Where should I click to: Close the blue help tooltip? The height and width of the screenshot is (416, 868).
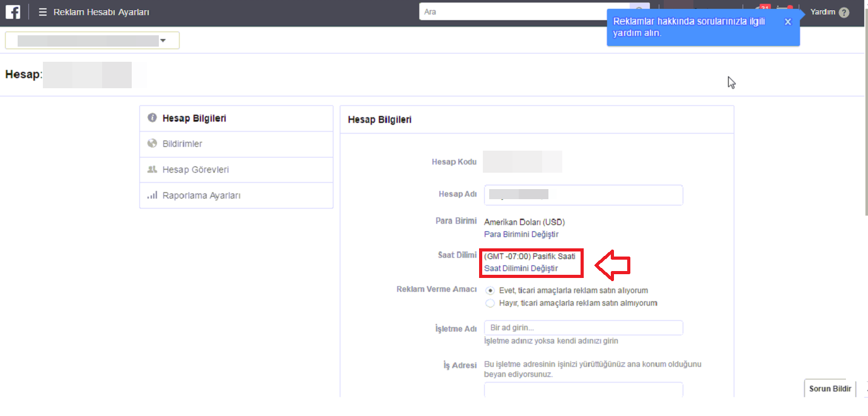coord(788,21)
